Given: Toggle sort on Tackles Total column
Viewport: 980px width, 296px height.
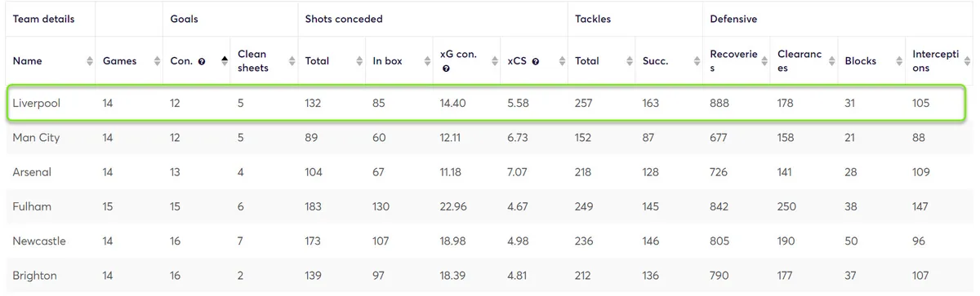Looking at the screenshot, I should pos(629,61).
